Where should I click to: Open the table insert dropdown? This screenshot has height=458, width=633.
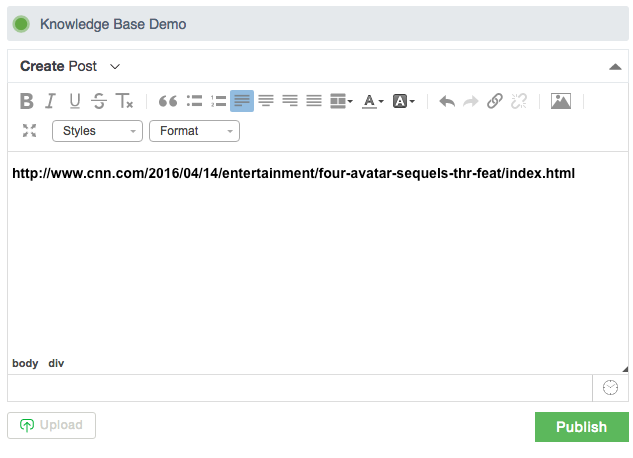[x=341, y=101]
